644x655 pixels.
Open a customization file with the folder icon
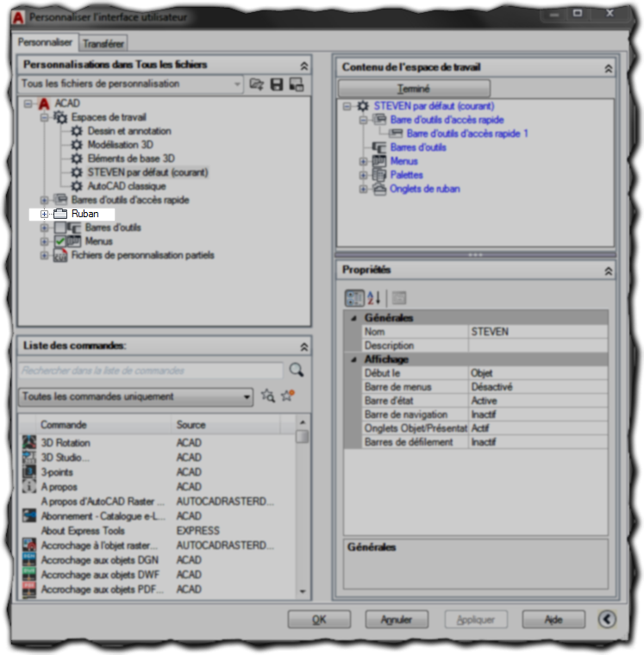click(x=257, y=84)
